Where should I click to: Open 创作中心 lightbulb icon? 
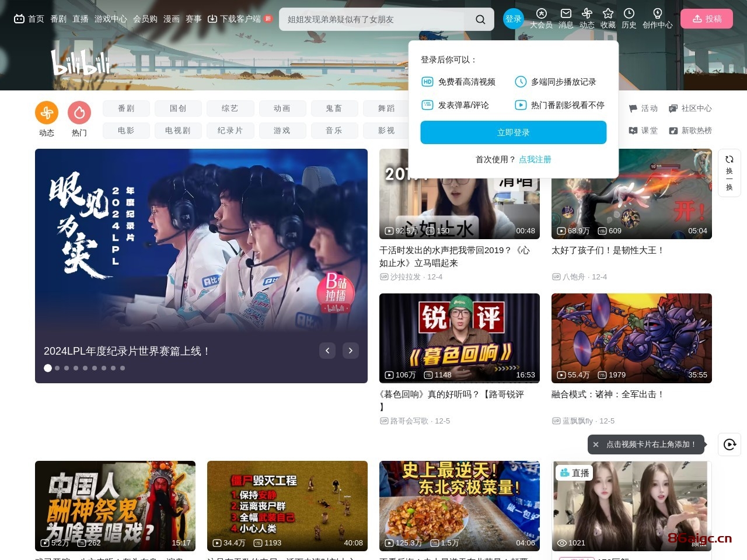point(658,19)
